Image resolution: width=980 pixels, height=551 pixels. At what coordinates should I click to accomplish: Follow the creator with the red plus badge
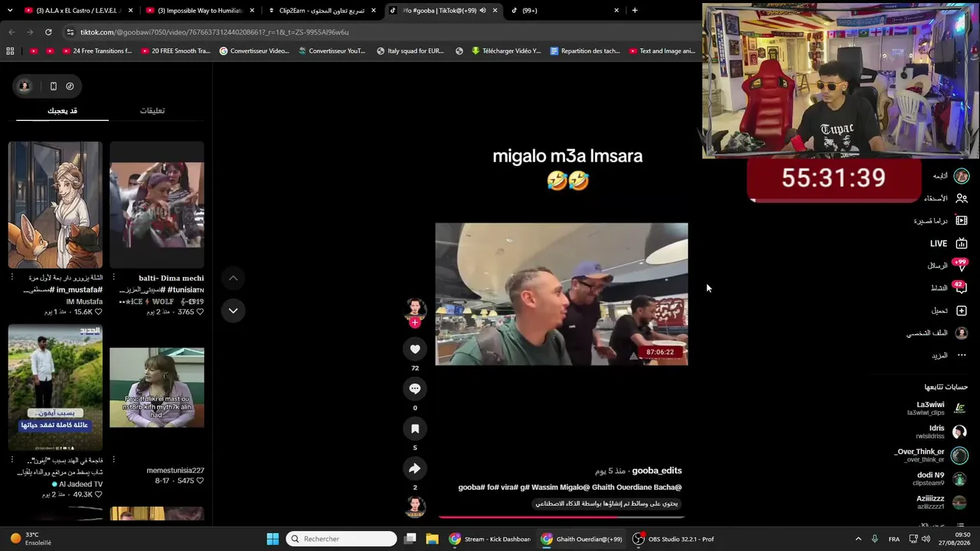(x=415, y=323)
